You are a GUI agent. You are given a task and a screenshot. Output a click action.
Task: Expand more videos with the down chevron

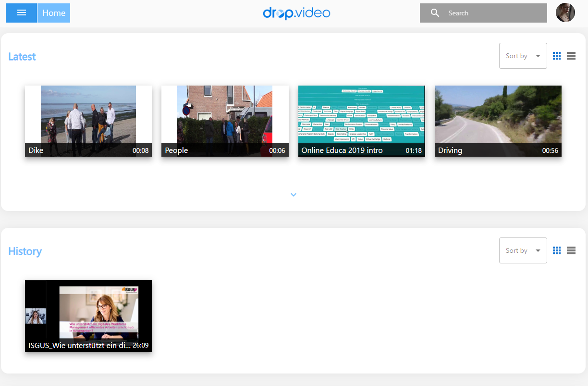coord(294,195)
